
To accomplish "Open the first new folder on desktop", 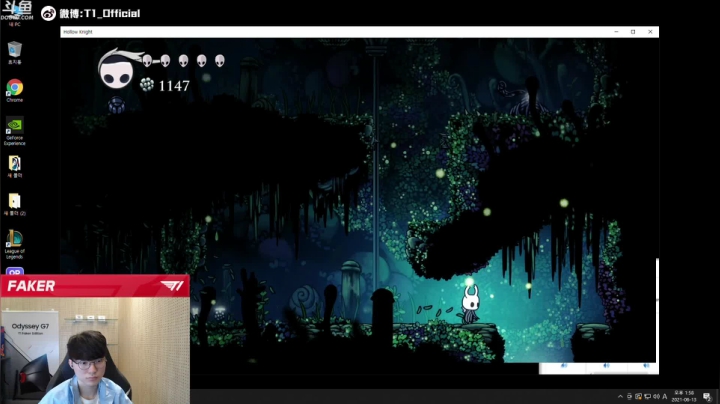I will tap(15, 167).
